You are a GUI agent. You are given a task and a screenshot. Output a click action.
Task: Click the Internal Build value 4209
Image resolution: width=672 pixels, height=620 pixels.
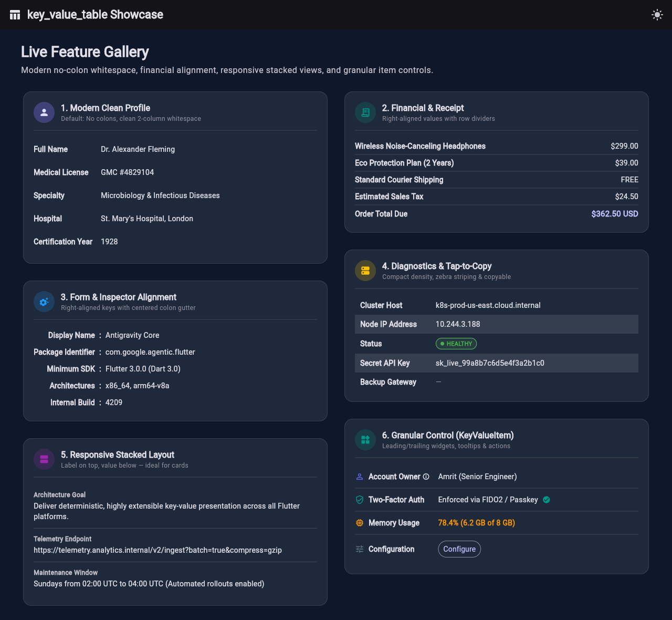pyautogui.click(x=114, y=402)
